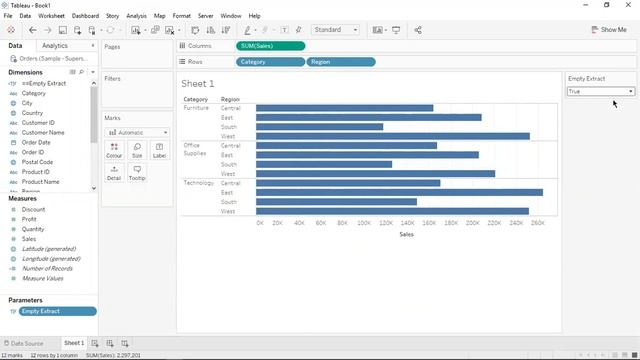The height and width of the screenshot is (360, 640).
Task: Click the Dimensions list up scroll arrow
Action: (x=94, y=83)
